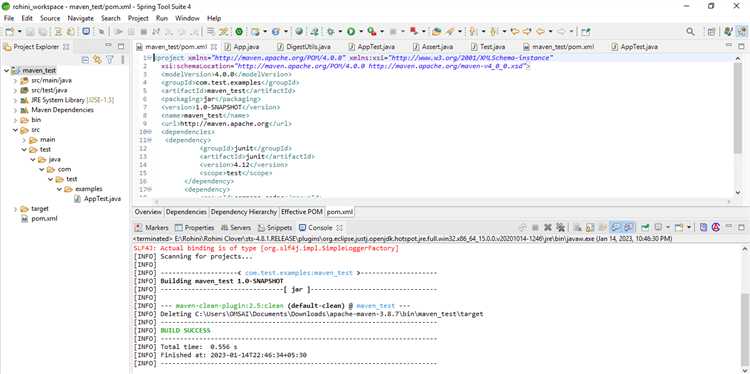Open the Overview tab of pom editor
This screenshot has height=374, width=750.
(148, 212)
